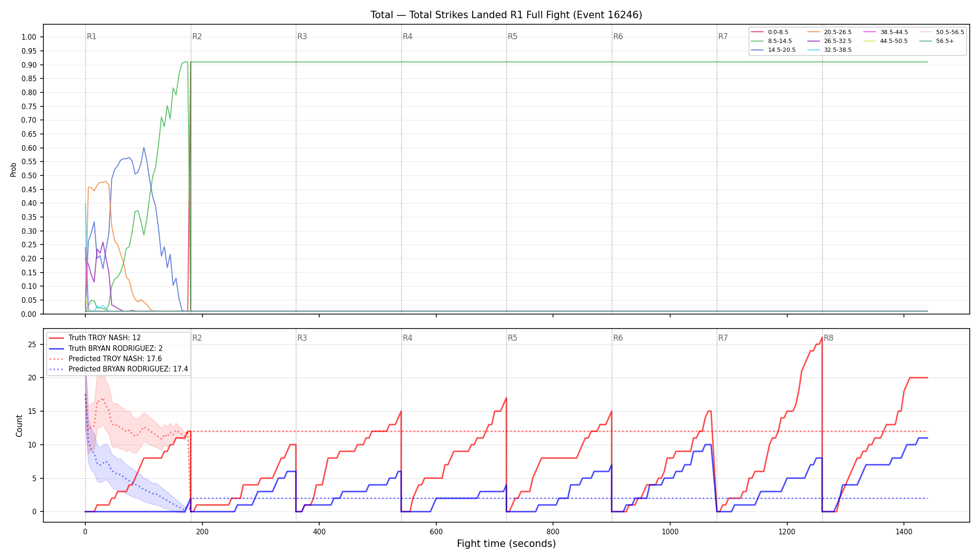Click the 400 tick on the time axis
Viewport: 980px width, 560px height.
click(x=319, y=531)
